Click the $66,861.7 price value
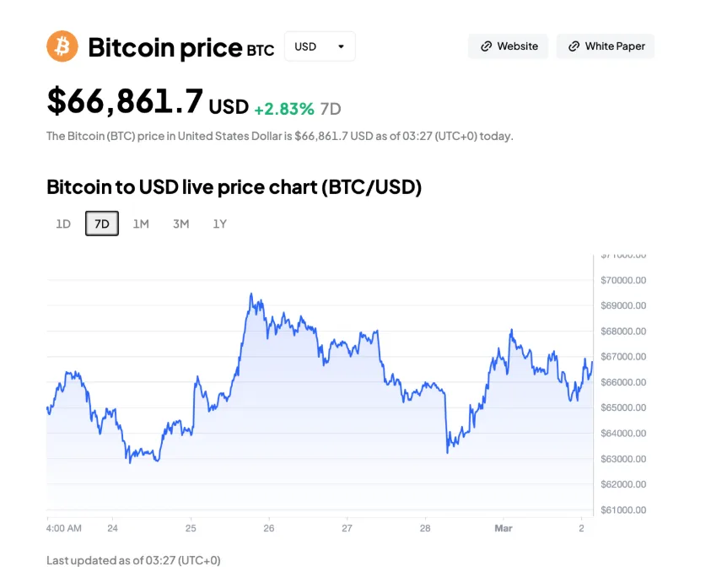 click(125, 101)
